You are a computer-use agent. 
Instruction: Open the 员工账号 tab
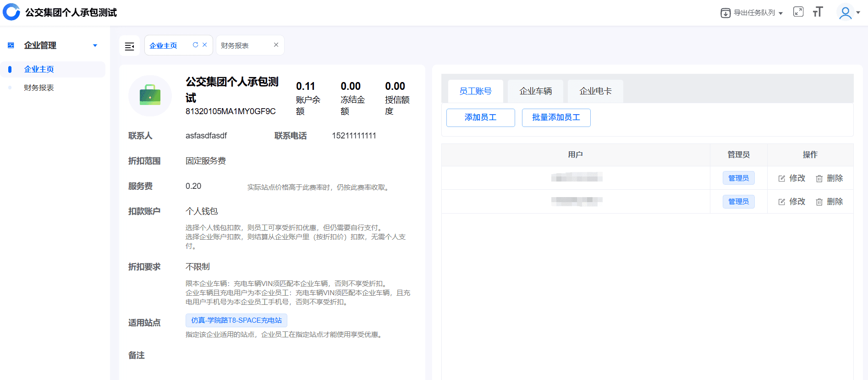click(x=475, y=91)
